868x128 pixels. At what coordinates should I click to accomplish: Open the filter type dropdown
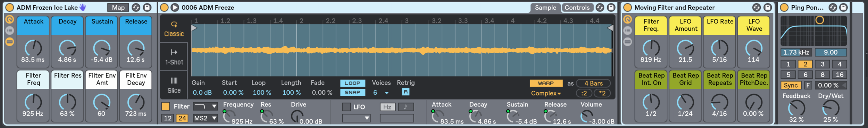click(205, 106)
